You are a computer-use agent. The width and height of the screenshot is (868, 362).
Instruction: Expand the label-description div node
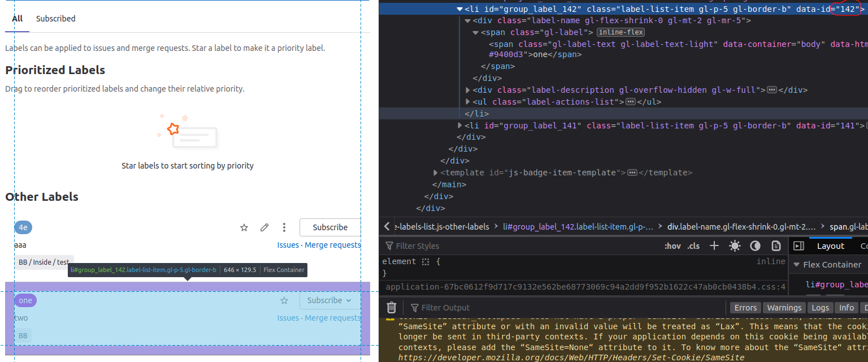(467, 90)
